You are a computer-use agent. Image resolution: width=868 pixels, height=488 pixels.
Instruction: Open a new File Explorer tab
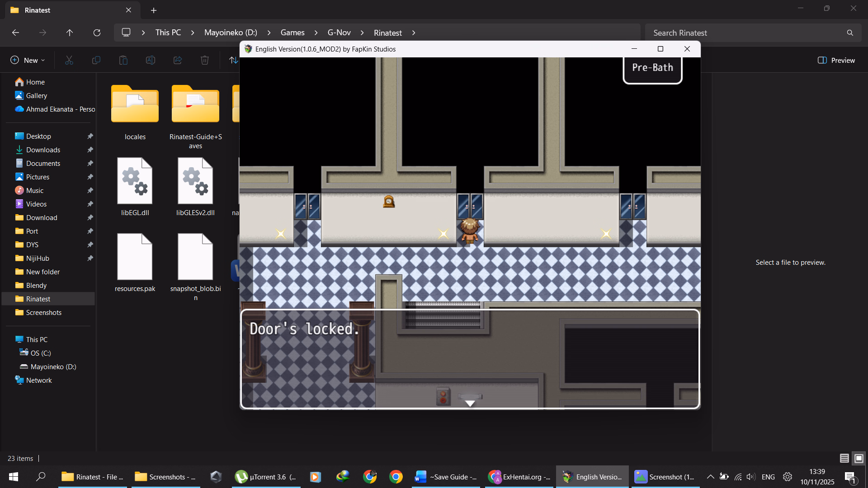coord(154,10)
